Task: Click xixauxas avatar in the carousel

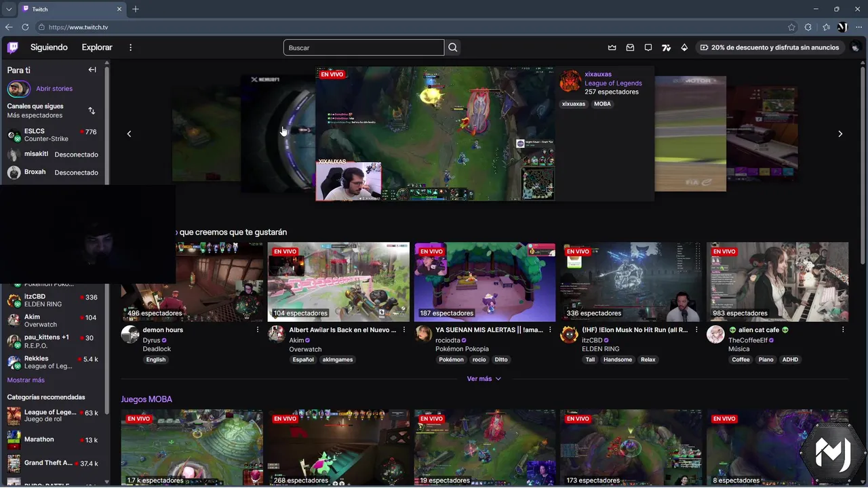Action: tap(570, 81)
